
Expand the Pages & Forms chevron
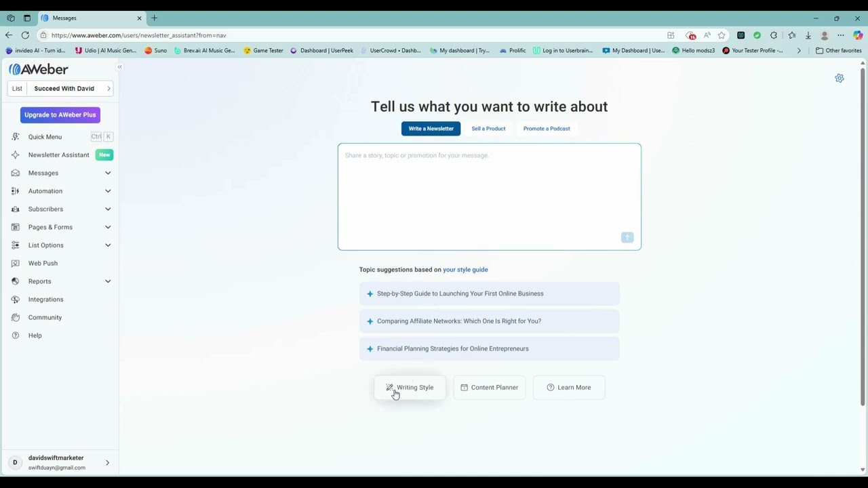click(108, 227)
